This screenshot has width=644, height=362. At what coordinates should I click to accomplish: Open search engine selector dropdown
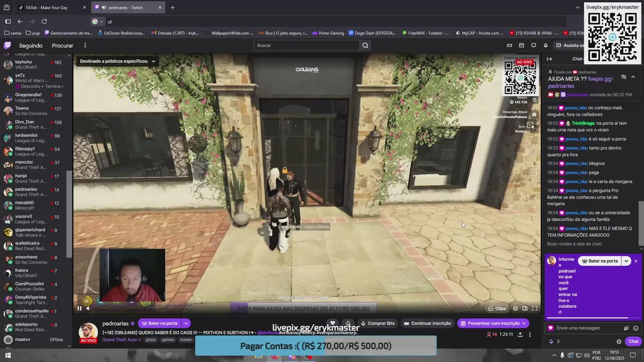point(98,22)
